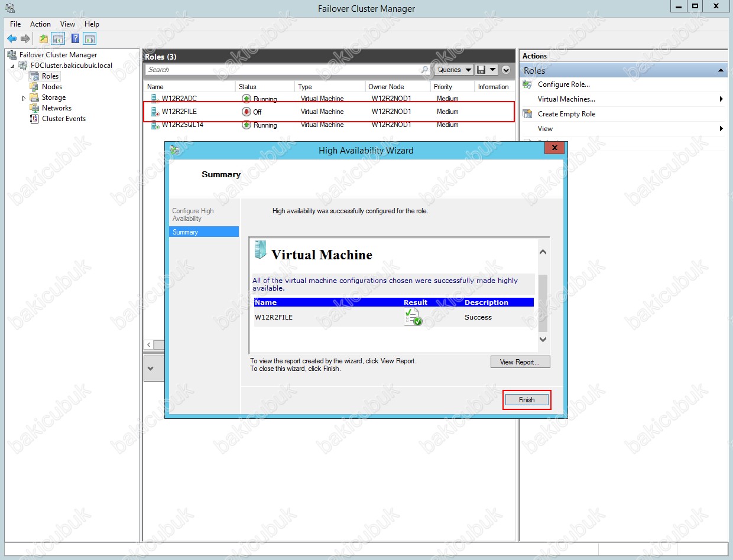Collapse the FOCluster.bakicubuk.local tree node
The width and height of the screenshot is (733, 560).
point(12,66)
